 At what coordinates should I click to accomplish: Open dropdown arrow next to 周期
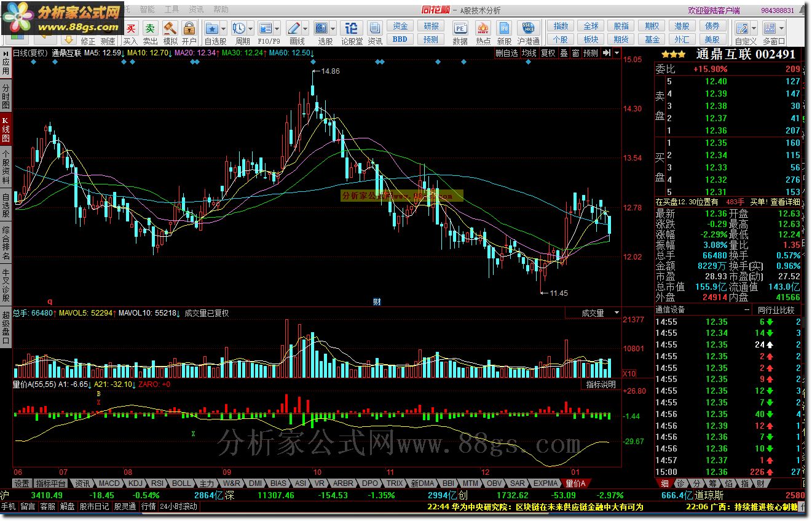[x=250, y=28]
